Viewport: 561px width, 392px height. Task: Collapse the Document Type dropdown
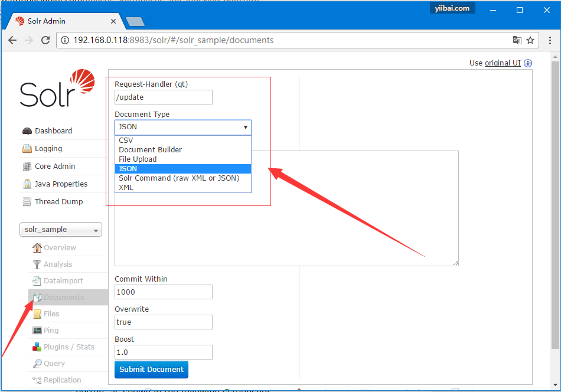[182, 127]
